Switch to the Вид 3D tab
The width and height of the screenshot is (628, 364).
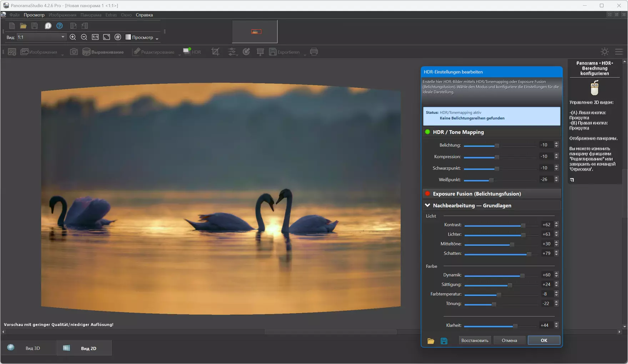(x=28, y=348)
